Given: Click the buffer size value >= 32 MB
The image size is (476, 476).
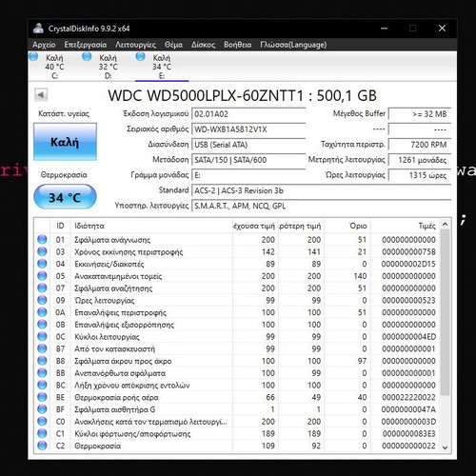Looking at the screenshot, I should [420, 114].
